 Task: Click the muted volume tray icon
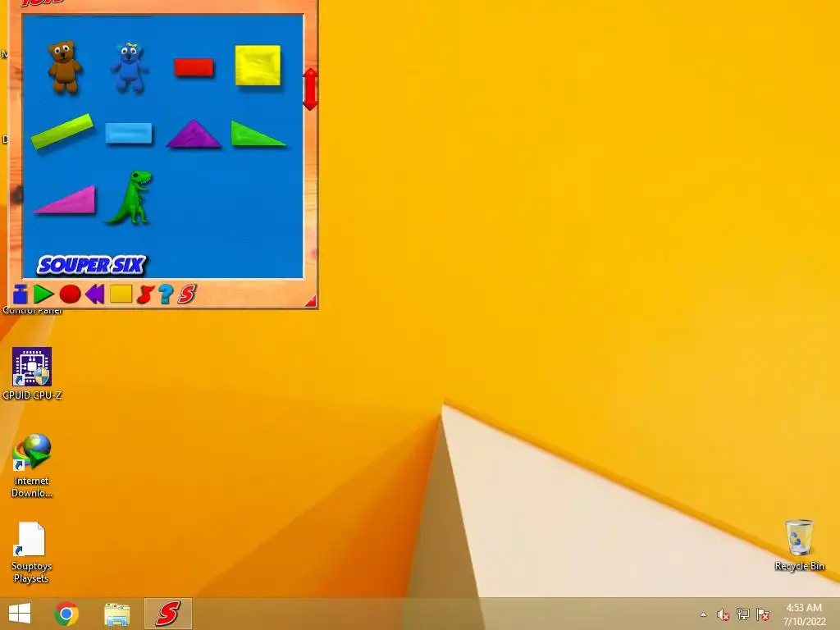tap(723, 614)
